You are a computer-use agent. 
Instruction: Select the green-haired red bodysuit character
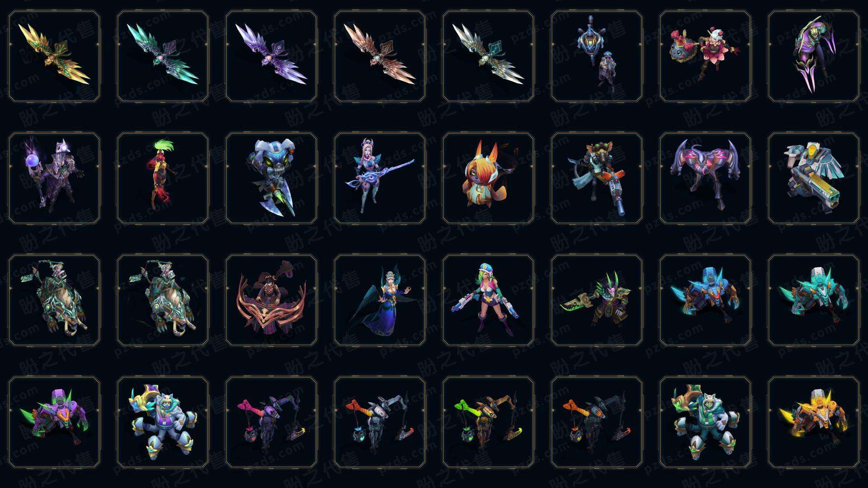click(x=163, y=178)
